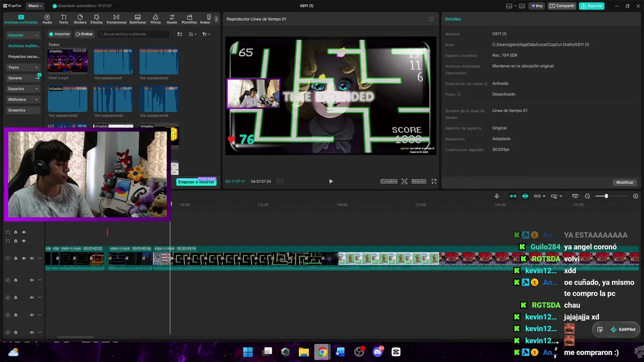The image size is (644, 362).
Task: Focus the Buscar archivos multimedia search field
Action: [134, 34]
